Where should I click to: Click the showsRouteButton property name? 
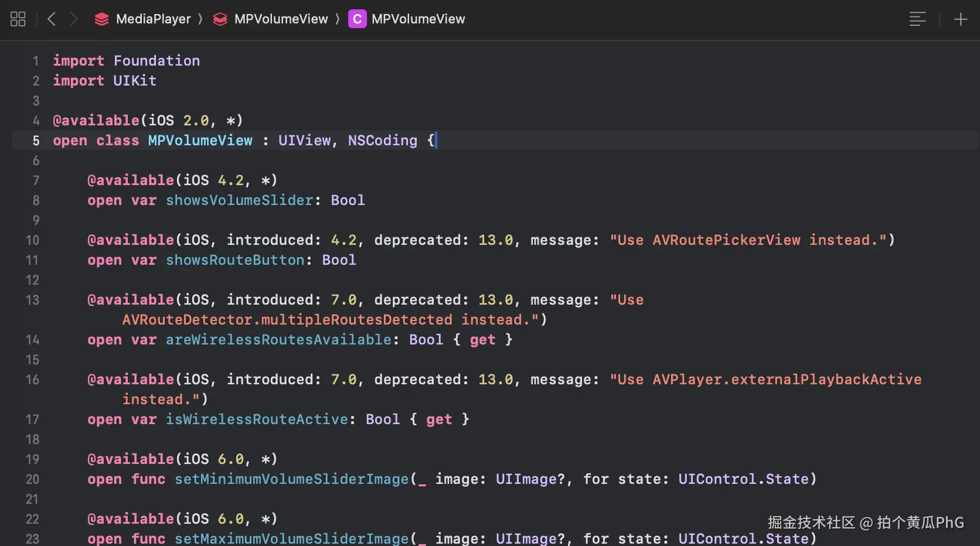pos(235,260)
